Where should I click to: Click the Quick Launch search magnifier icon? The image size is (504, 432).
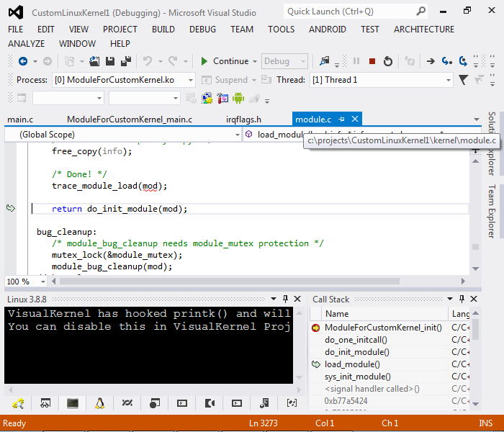pos(420,12)
